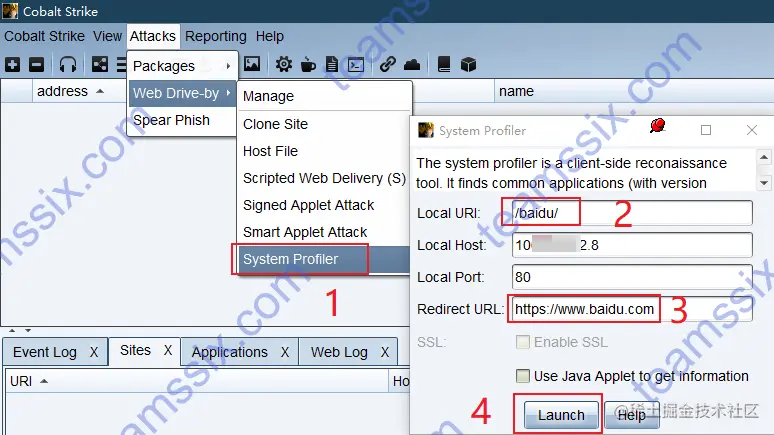Click the document page icon in toolbar
The width and height of the screenshot is (774, 435).
coord(332,64)
